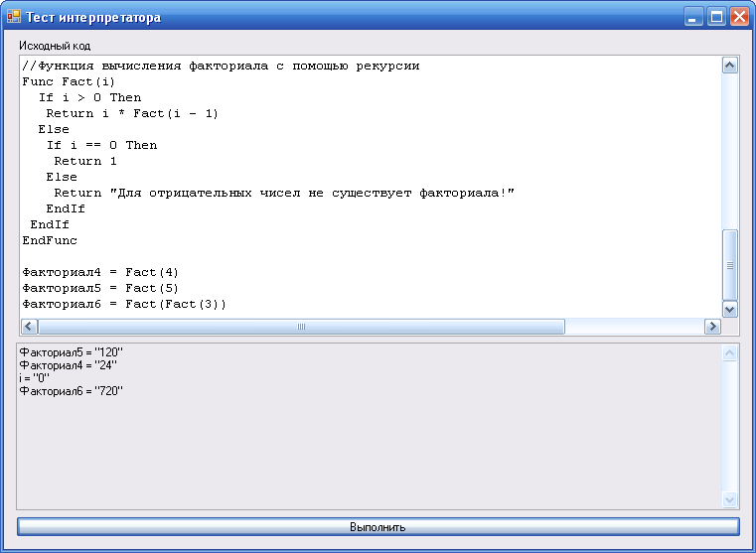Viewport: 756px width, 553px height.
Task: Click the up arrow of the code editor scrollbar
Action: [x=730, y=66]
